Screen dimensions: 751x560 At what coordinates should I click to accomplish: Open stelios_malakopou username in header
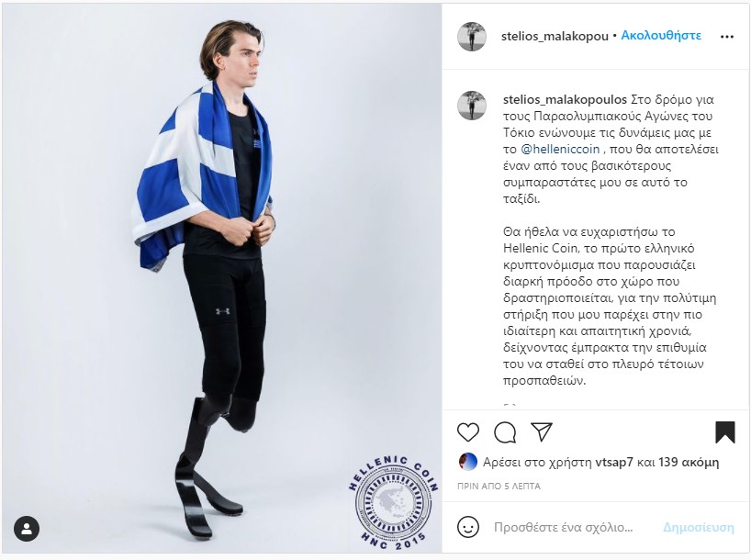(x=555, y=36)
